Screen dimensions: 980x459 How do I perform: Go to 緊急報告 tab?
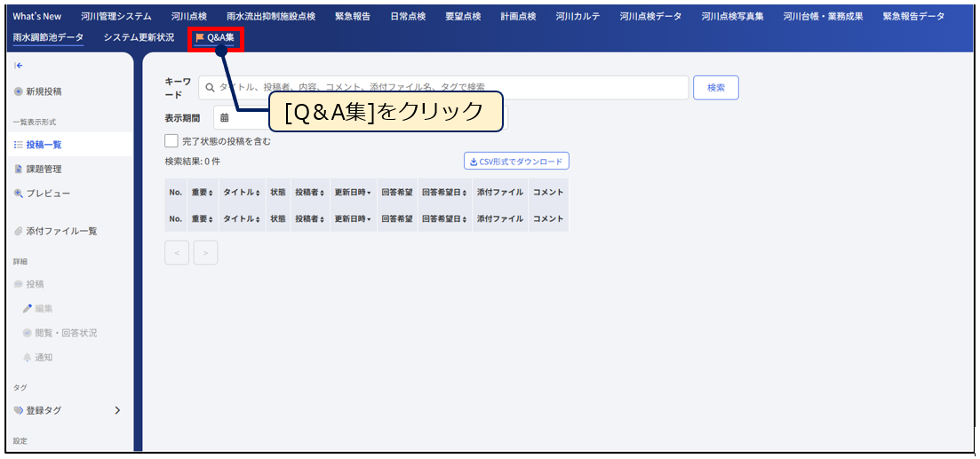pos(353,16)
